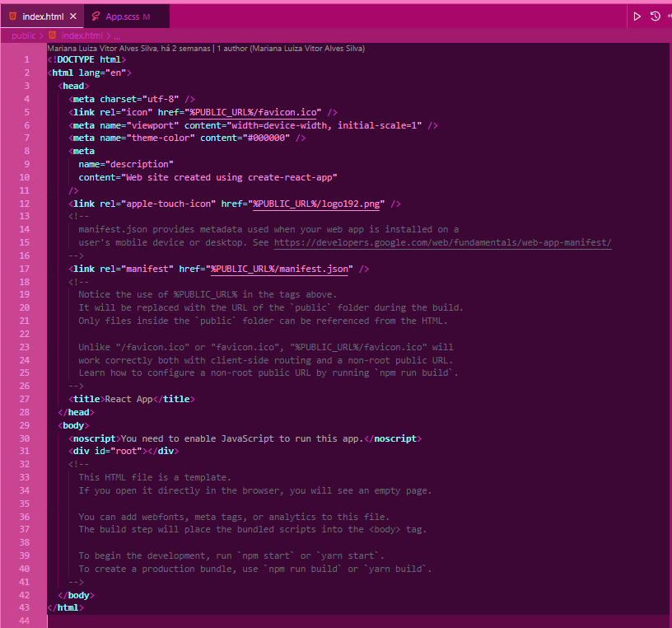Click 'meta charset="utf-8"' line
The image size is (672, 628).
click(x=132, y=99)
